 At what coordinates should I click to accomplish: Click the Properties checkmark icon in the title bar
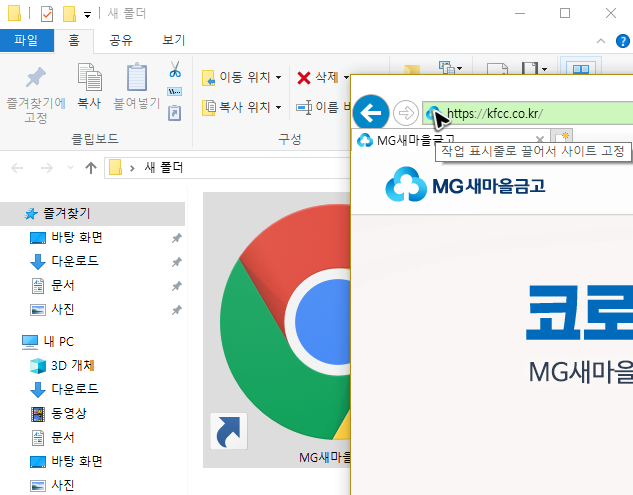point(47,14)
